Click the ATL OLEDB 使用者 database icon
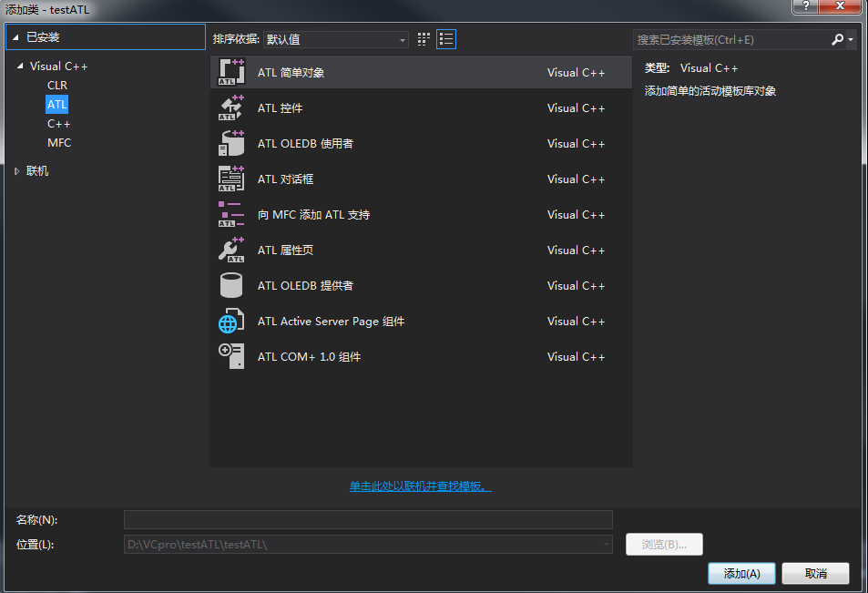This screenshot has height=593, width=868. [231, 143]
